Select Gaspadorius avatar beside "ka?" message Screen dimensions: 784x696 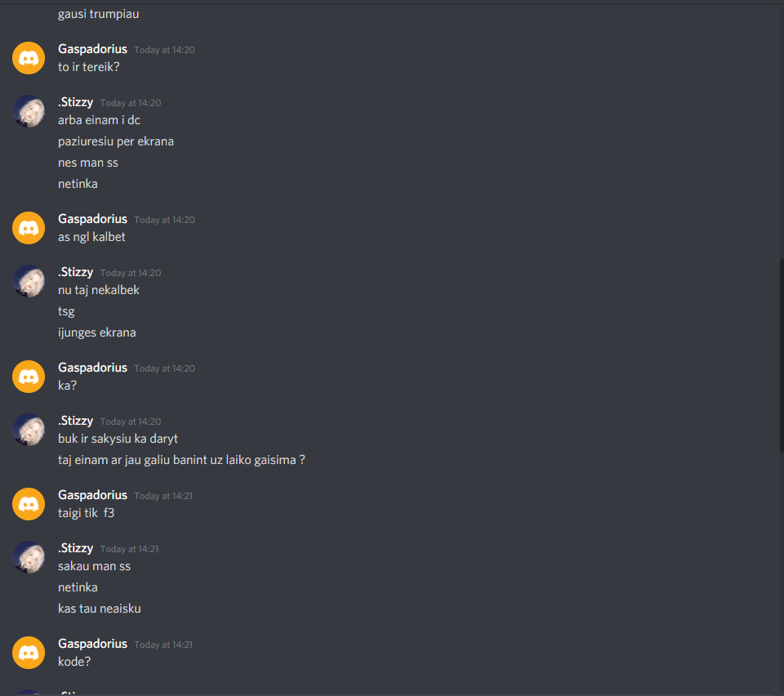pyautogui.click(x=29, y=377)
